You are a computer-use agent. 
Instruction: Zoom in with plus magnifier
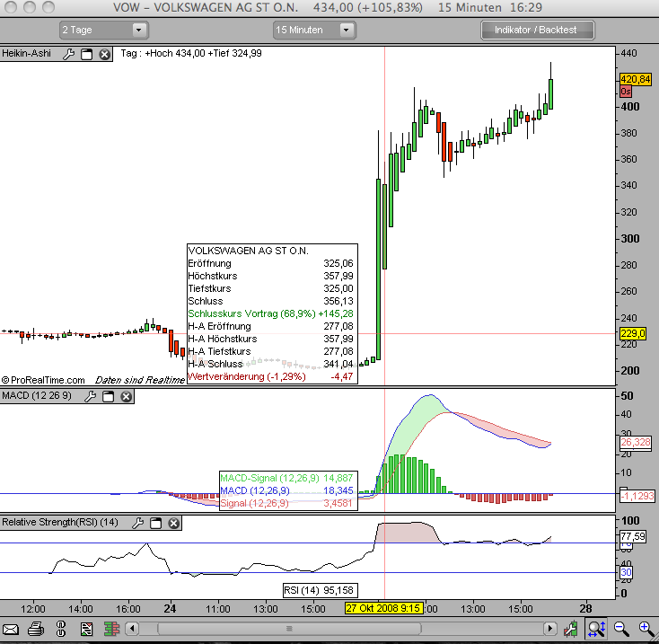646,630
